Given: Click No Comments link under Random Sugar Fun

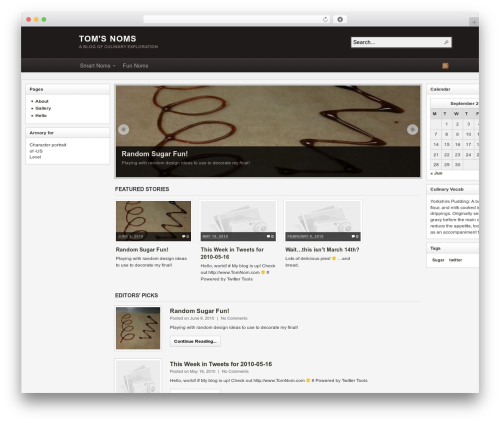Looking at the screenshot, I should coord(234,318).
